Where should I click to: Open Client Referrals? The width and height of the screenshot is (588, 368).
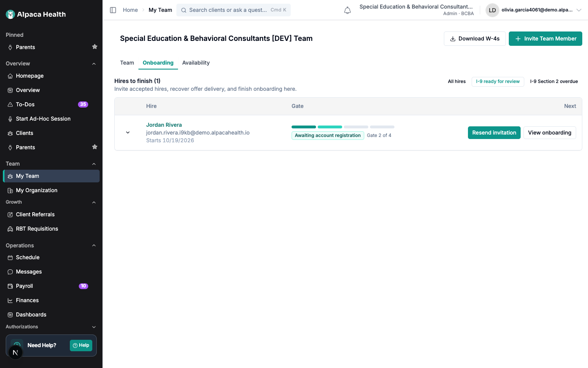pos(51,214)
